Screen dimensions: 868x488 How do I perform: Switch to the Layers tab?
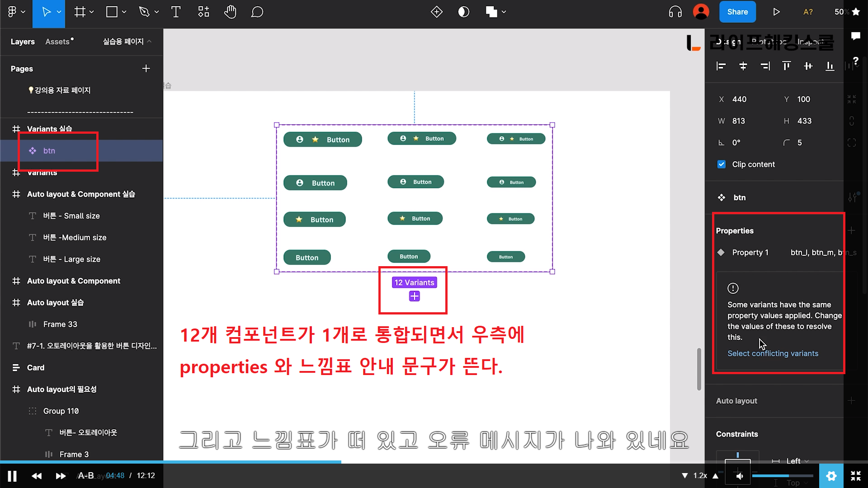point(23,42)
